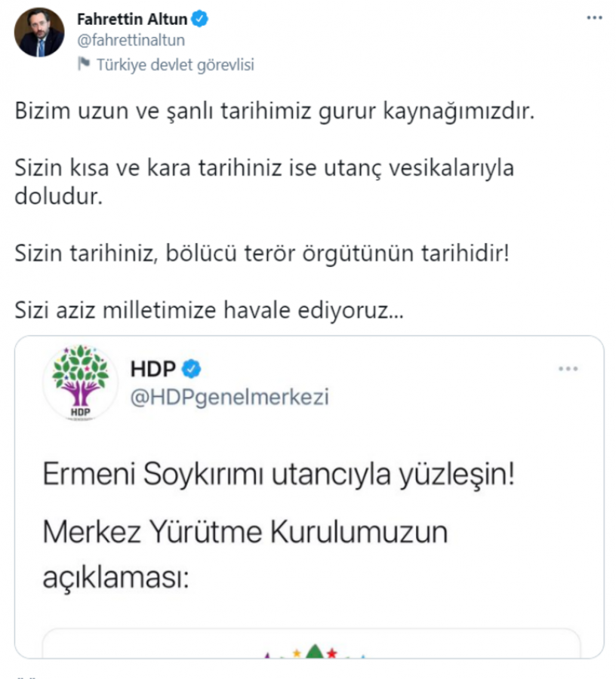Image resolution: width=616 pixels, height=679 pixels.
Task: Open the Fahrettin Altun display name link
Action: [x=132, y=19]
